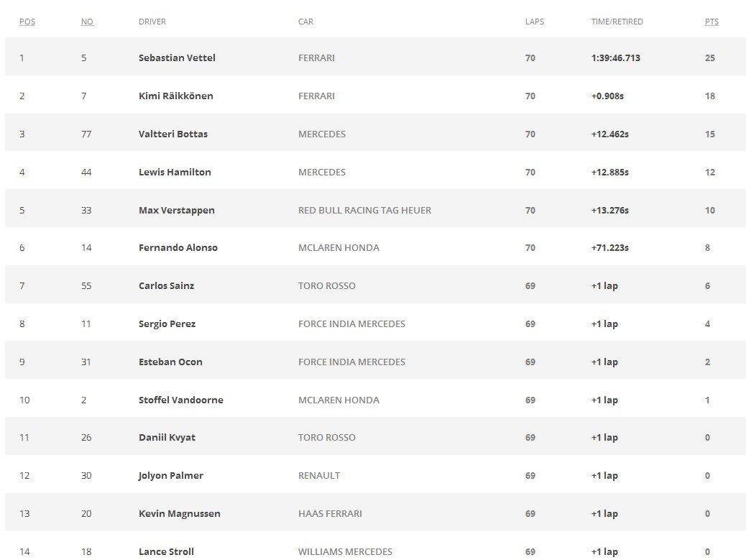The image size is (746, 560).
Task: Open Esteban Ocon's driver link
Action: (170, 362)
